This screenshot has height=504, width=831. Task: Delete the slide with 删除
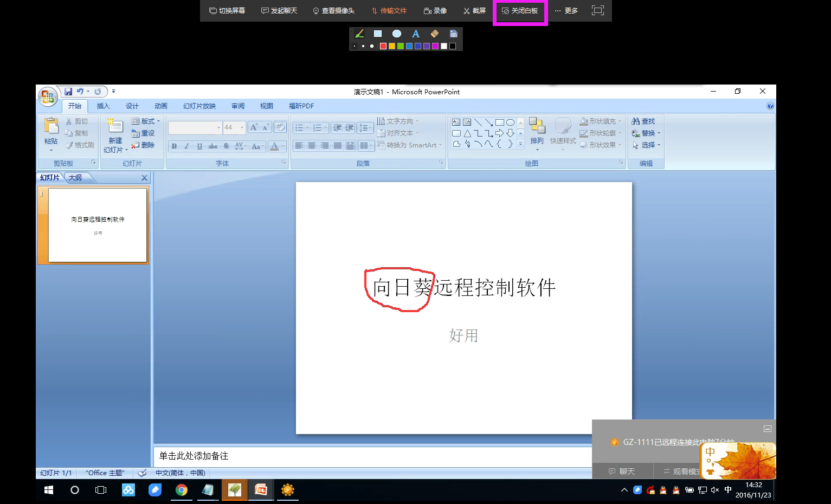(x=143, y=145)
